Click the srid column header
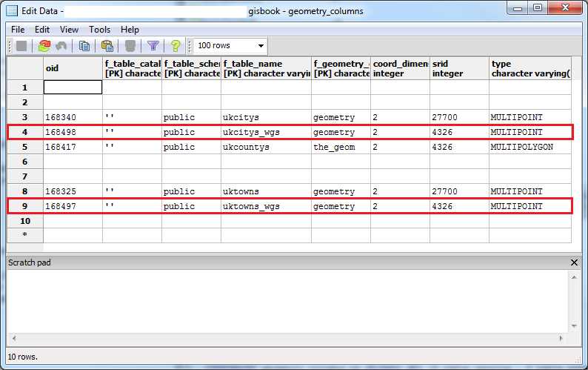The height and width of the screenshot is (370, 588). [x=459, y=68]
